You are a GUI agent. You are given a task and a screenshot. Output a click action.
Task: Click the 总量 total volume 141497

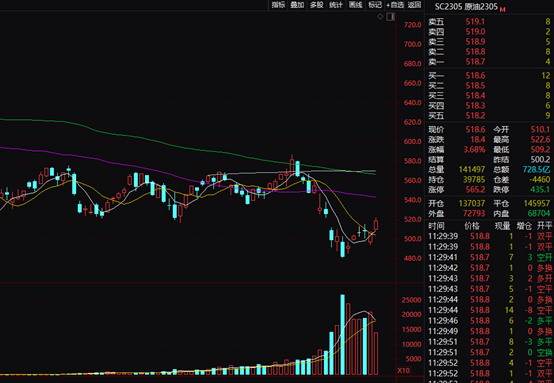(x=472, y=170)
